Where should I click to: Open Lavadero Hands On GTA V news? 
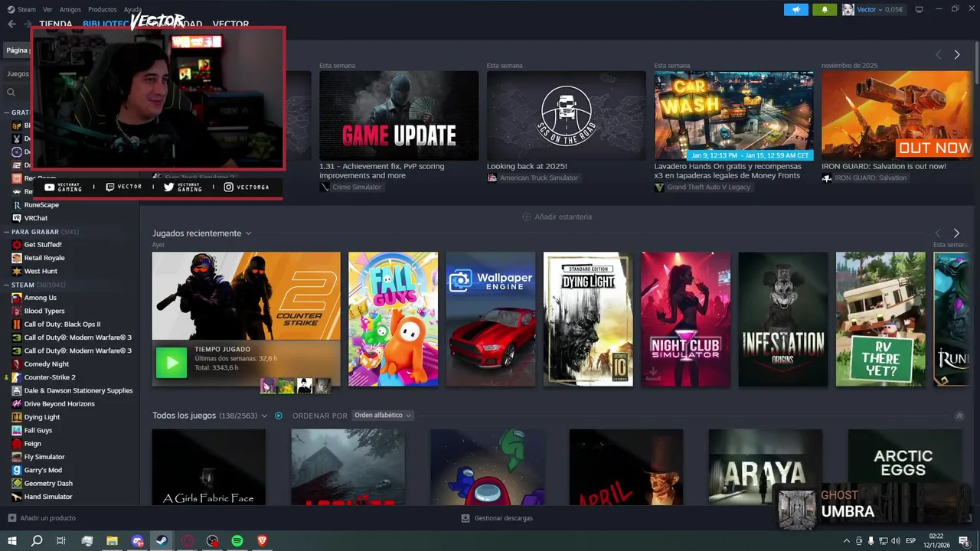click(x=733, y=116)
